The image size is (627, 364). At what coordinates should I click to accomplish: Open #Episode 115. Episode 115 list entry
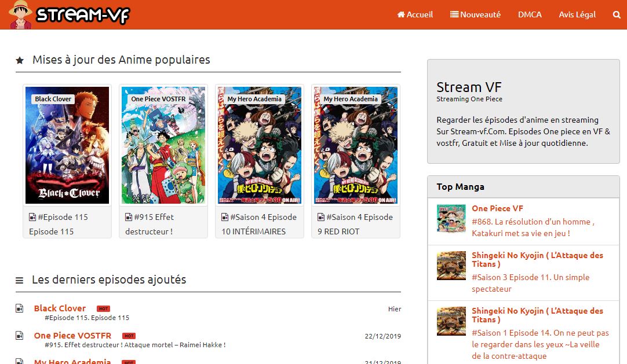[87, 318]
